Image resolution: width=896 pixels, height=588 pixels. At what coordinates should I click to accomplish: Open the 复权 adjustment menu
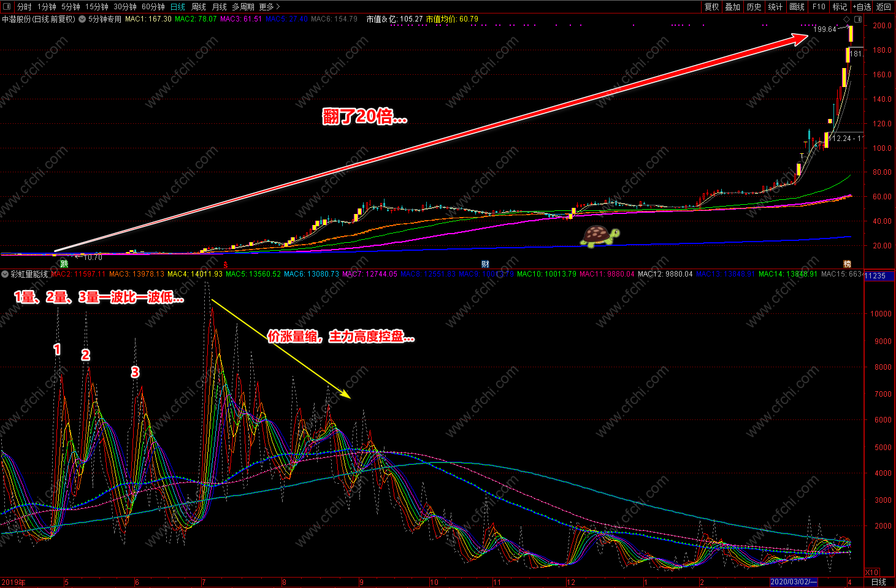pyautogui.click(x=711, y=7)
